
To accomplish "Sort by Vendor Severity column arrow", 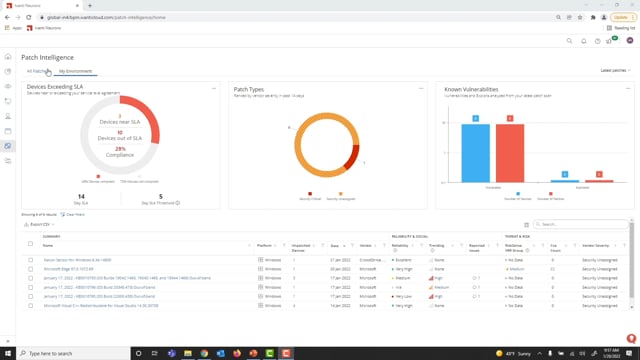I will pyautogui.click(x=616, y=246).
